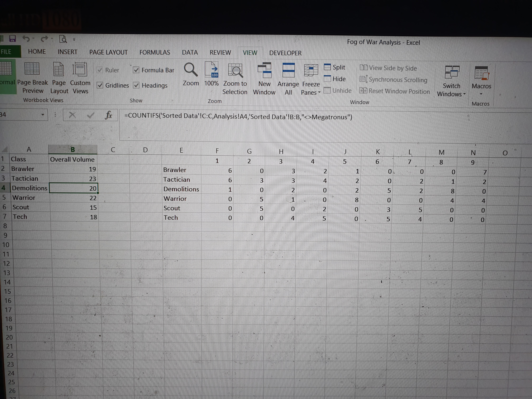The width and height of the screenshot is (532, 399).
Task: Click the Select All corner triangle
Action: (x=5, y=150)
